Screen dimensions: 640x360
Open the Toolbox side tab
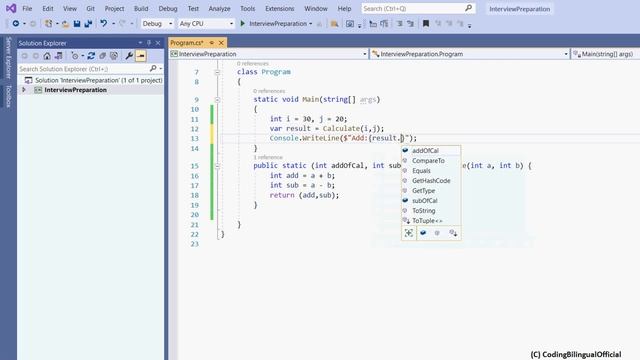(8, 96)
